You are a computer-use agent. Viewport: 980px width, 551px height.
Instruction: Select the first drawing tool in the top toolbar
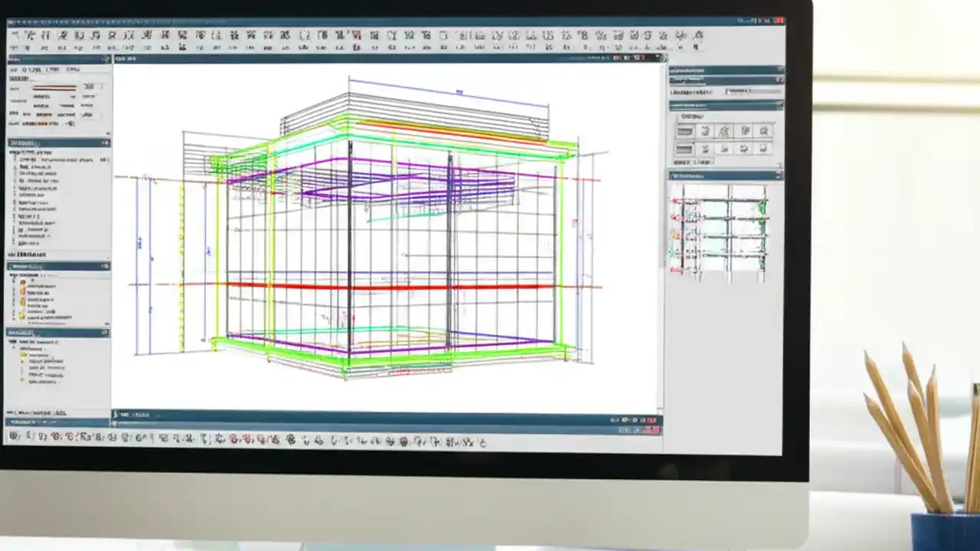[15, 34]
